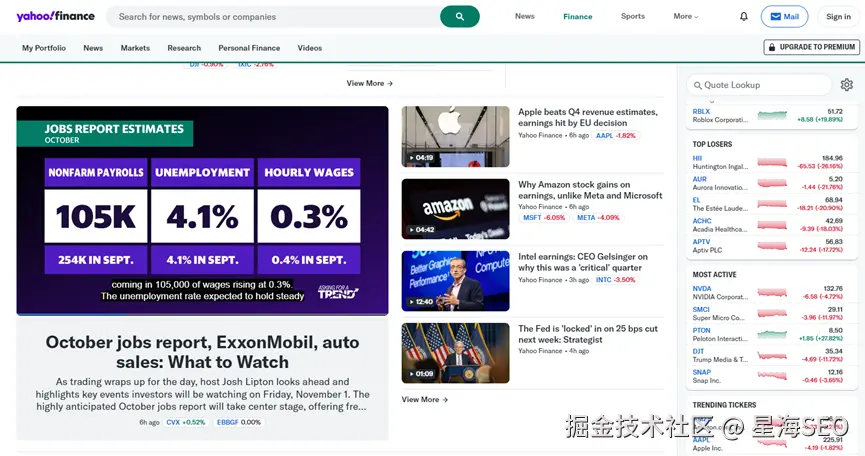Image resolution: width=865 pixels, height=456 pixels.
Task: Play the Jobs Report Estimates video
Action: coord(202,210)
